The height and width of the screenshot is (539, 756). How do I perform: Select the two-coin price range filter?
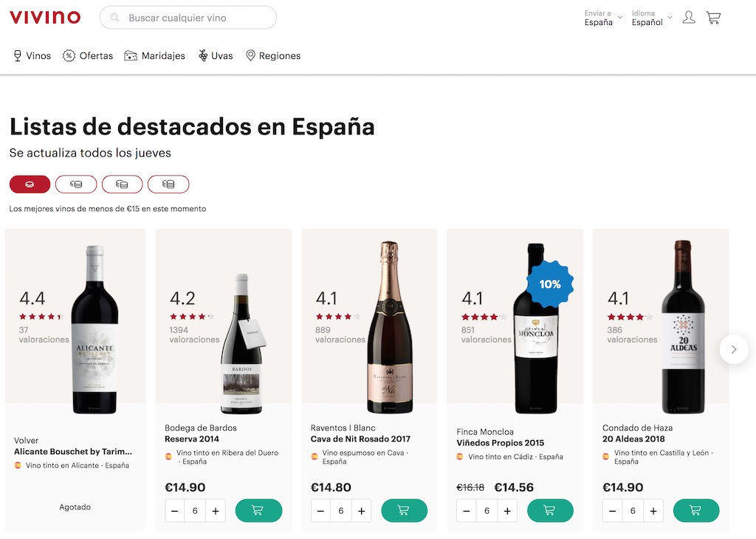pyautogui.click(x=76, y=184)
